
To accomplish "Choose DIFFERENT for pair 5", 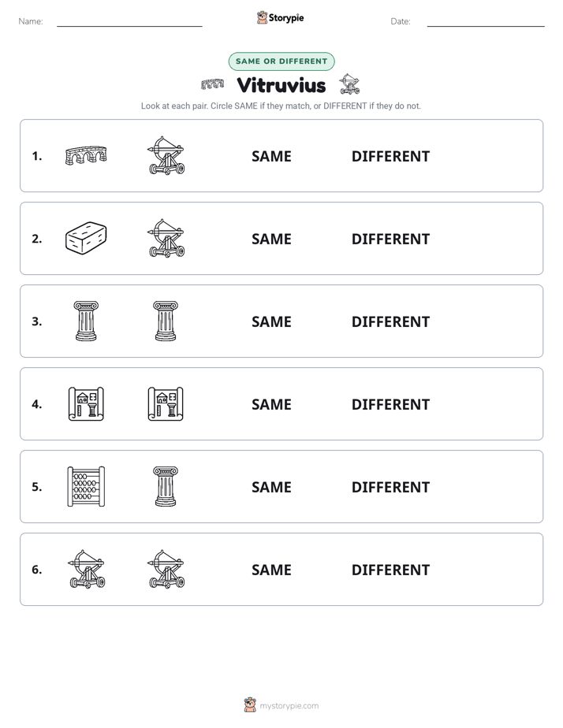I will coord(390,487).
